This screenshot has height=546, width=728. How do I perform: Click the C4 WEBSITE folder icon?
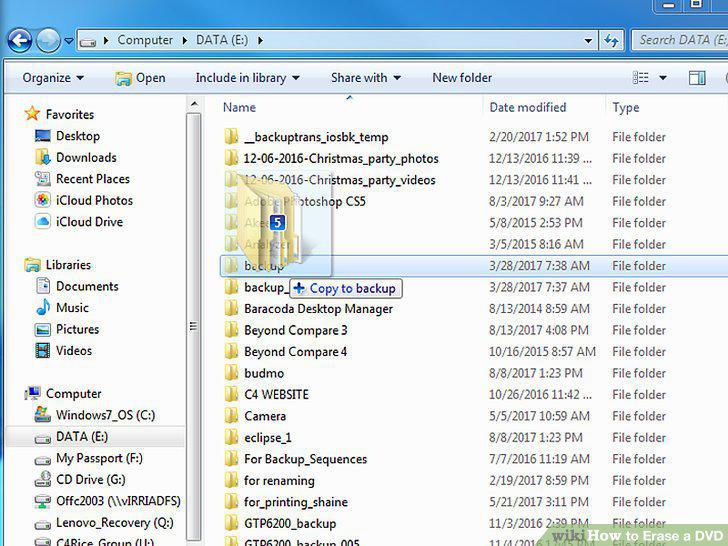click(231, 394)
